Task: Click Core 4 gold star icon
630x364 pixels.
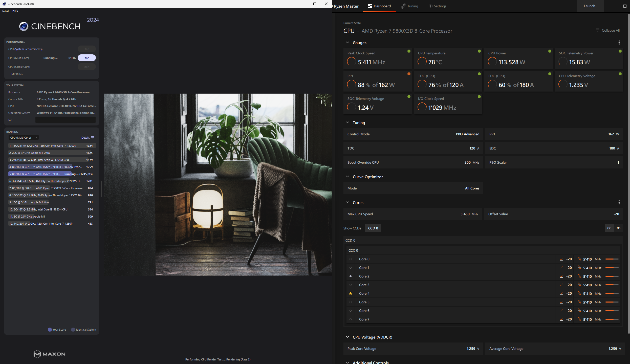Action: point(351,293)
